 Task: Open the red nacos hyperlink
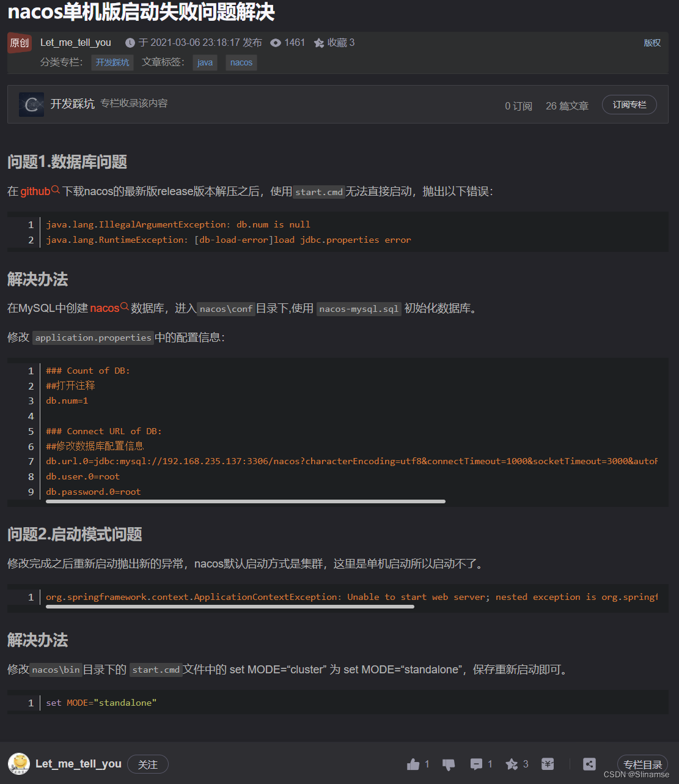pos(105,308)
